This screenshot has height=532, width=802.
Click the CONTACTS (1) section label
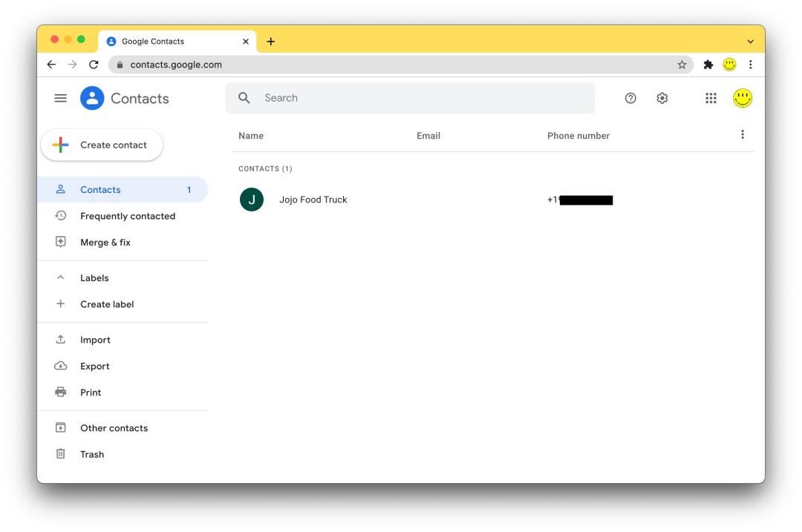[265, 168]
